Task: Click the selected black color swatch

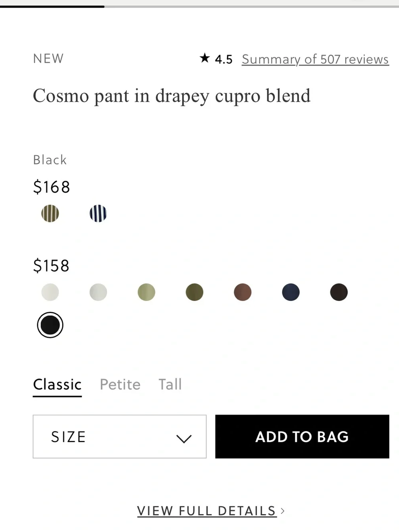Action: [x=50, y=325]
